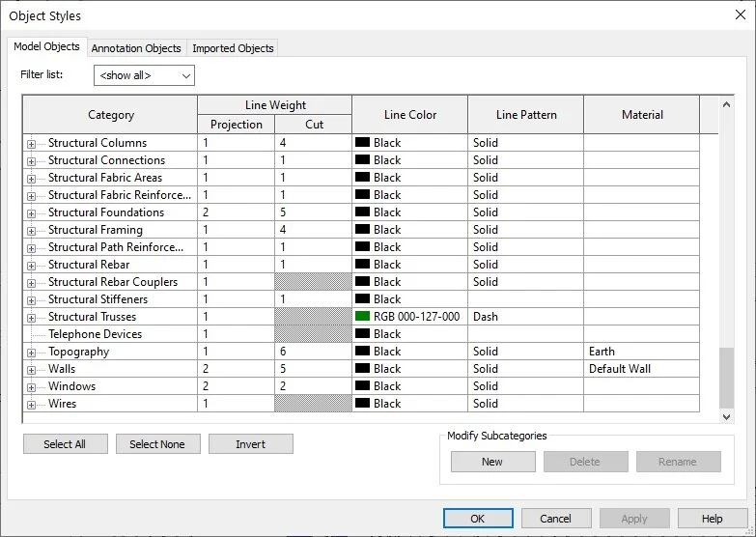Click the scrollbar down arrow

(727, 416)
